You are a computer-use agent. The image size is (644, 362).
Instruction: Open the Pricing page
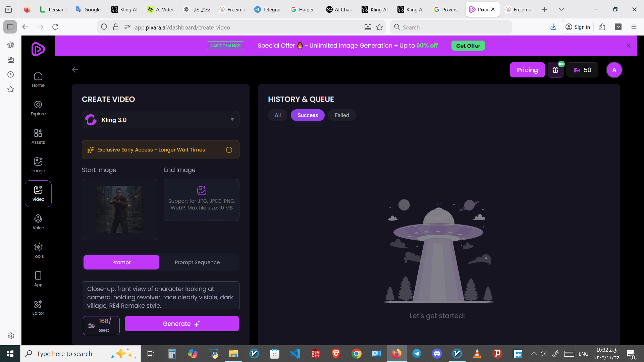point(527,70)
